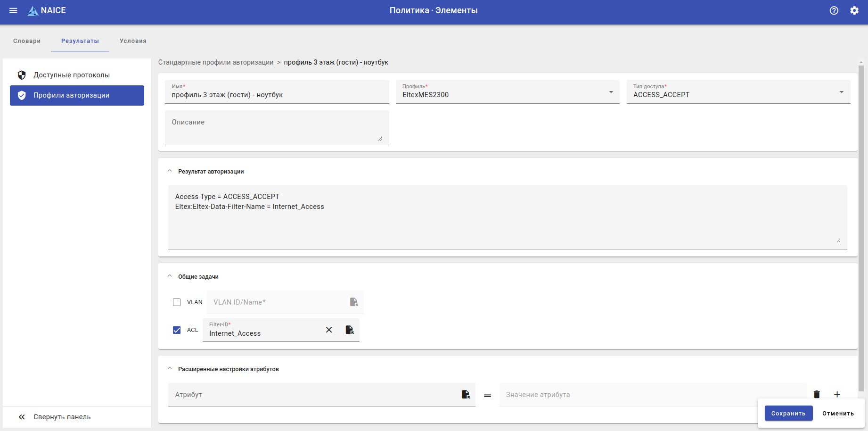Screen dimensions: 868x431
Task: Delete the attribute row with trash icon
Action: [x=817, y=394]
